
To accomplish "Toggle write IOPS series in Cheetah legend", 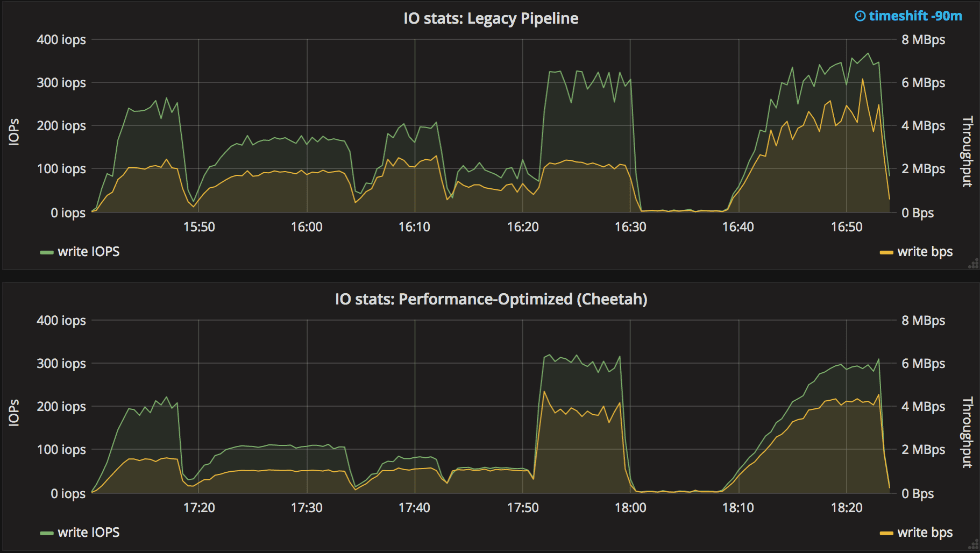I will click(88, 533).
